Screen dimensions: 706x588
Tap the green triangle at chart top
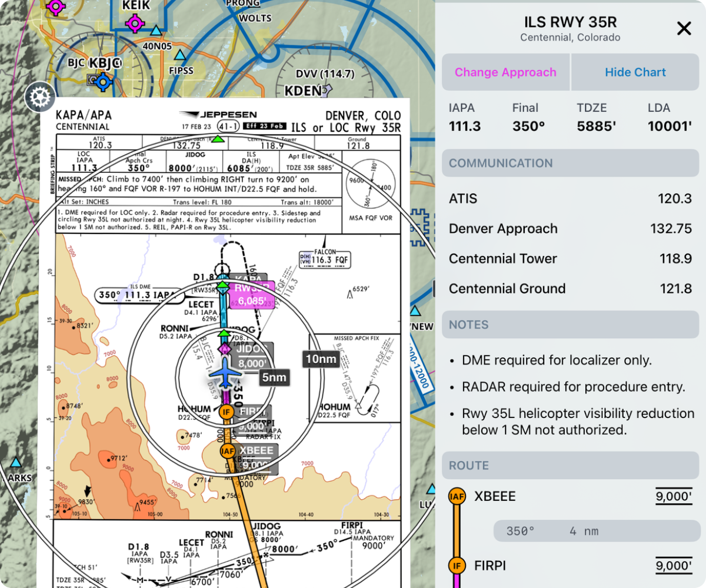tap(218, 139)
